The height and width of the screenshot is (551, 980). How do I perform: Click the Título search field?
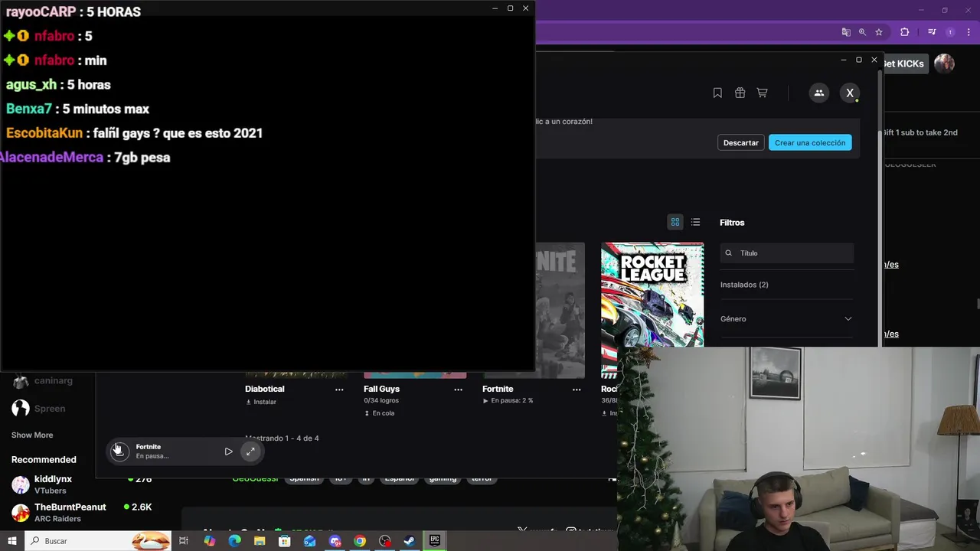click(x=786, y=253)
